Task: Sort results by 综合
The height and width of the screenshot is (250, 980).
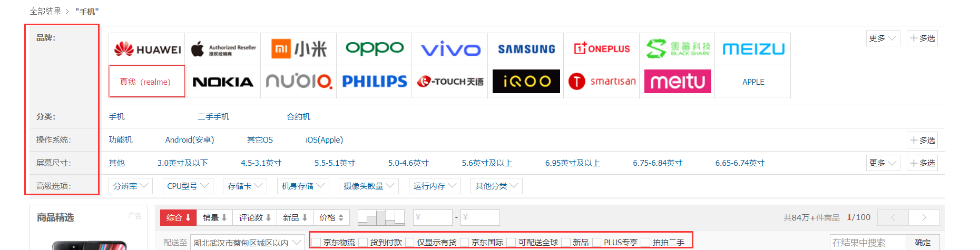Action: (x=179, y=217)
